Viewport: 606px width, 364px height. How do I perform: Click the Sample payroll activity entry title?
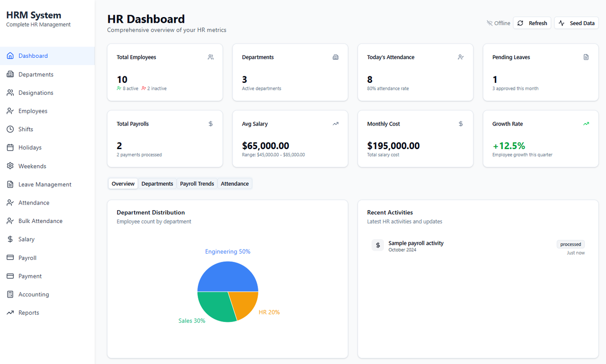coord(416,243)
